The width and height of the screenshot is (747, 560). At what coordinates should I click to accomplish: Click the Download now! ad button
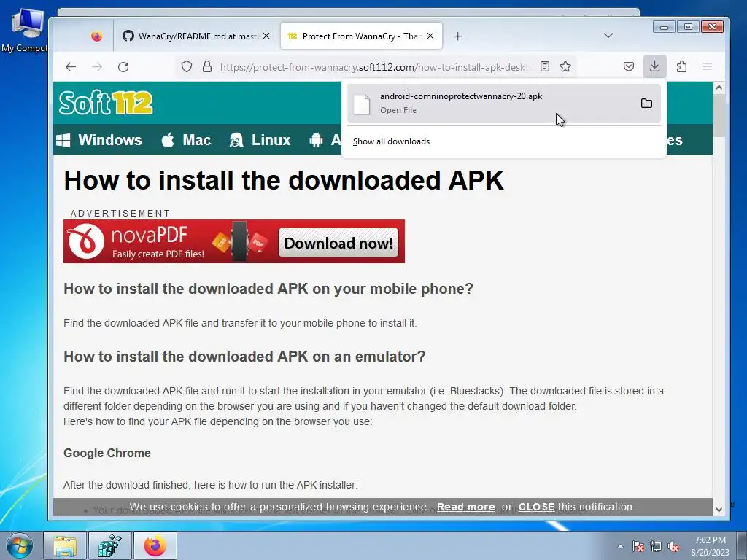338,243
